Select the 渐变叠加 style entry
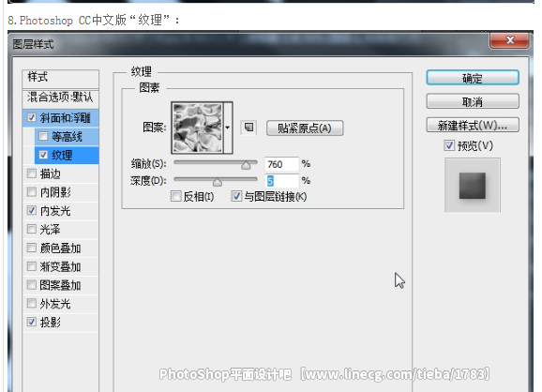Viewport: 542px width, 392px height. click(x=61, y=267)
